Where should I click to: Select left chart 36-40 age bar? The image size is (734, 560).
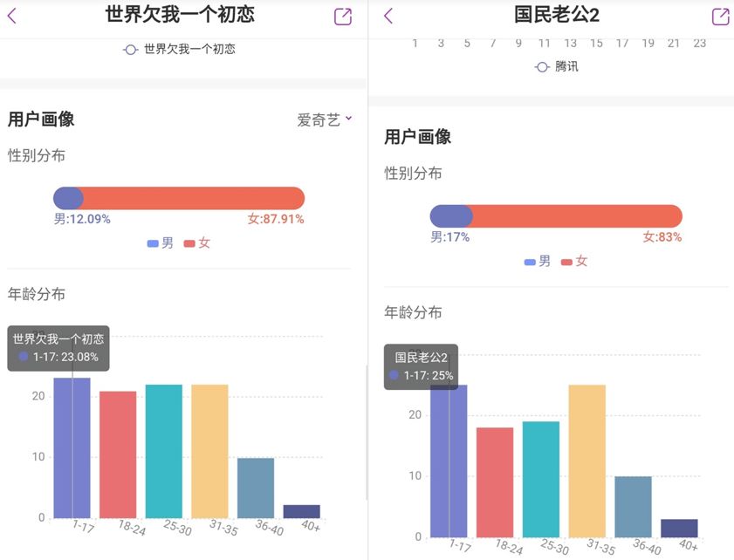pos(256,488)
